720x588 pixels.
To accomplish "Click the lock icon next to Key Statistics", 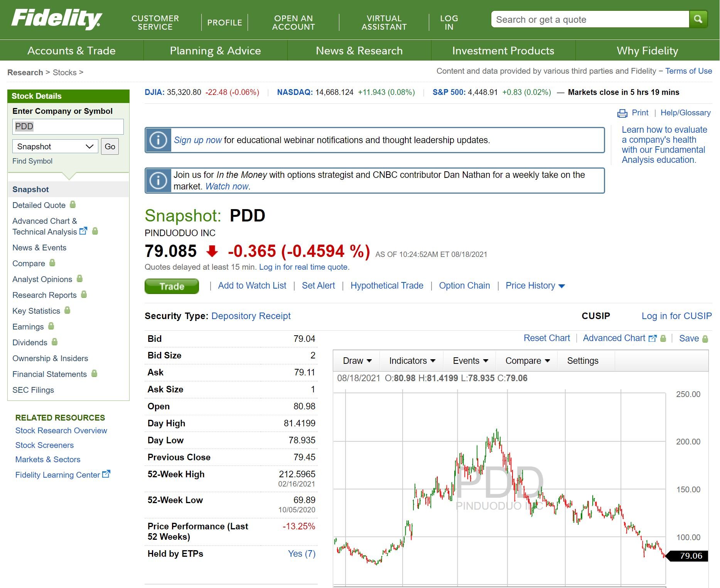I will pyautogui.click(x=67, y=310).
